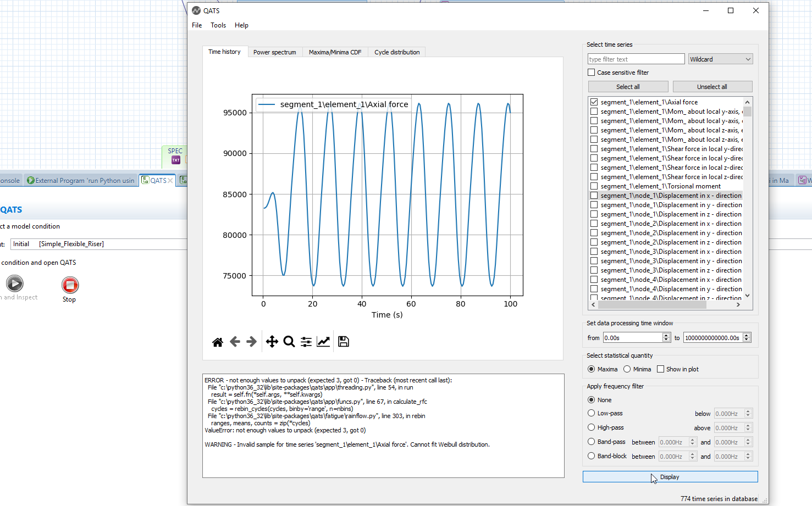
Task: Click the Home reset view icon
Action: click(218, 342)
